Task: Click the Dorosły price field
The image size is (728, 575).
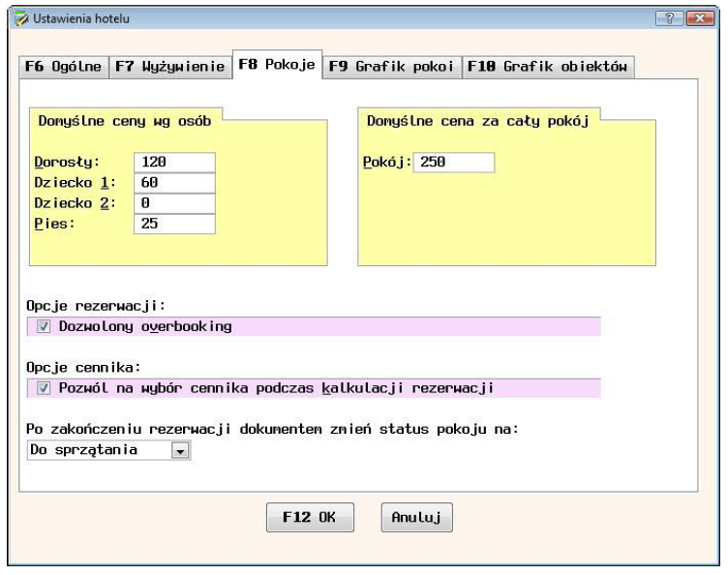Action: [x=174, y=163]
